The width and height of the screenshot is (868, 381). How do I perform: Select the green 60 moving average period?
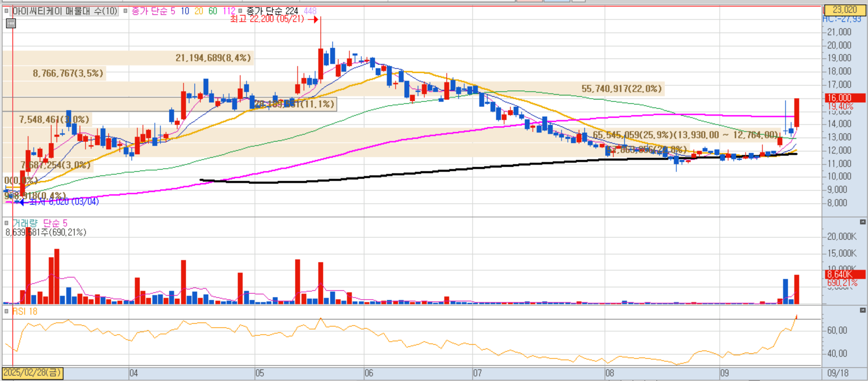click(213, 11)
